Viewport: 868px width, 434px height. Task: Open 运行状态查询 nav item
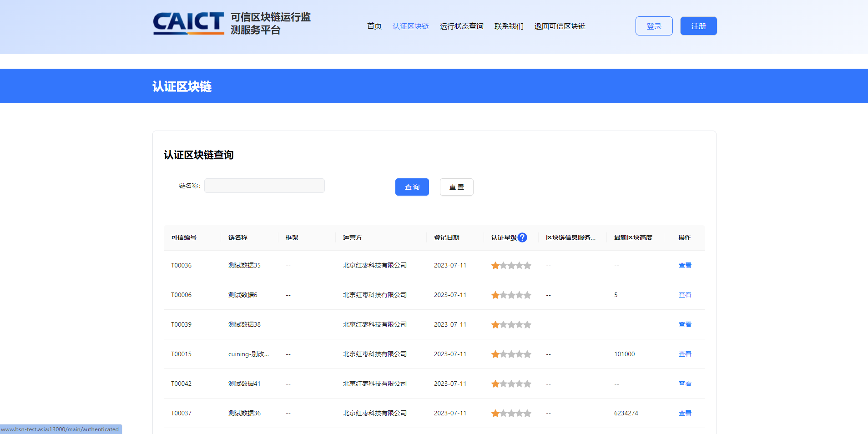[461, 26]
